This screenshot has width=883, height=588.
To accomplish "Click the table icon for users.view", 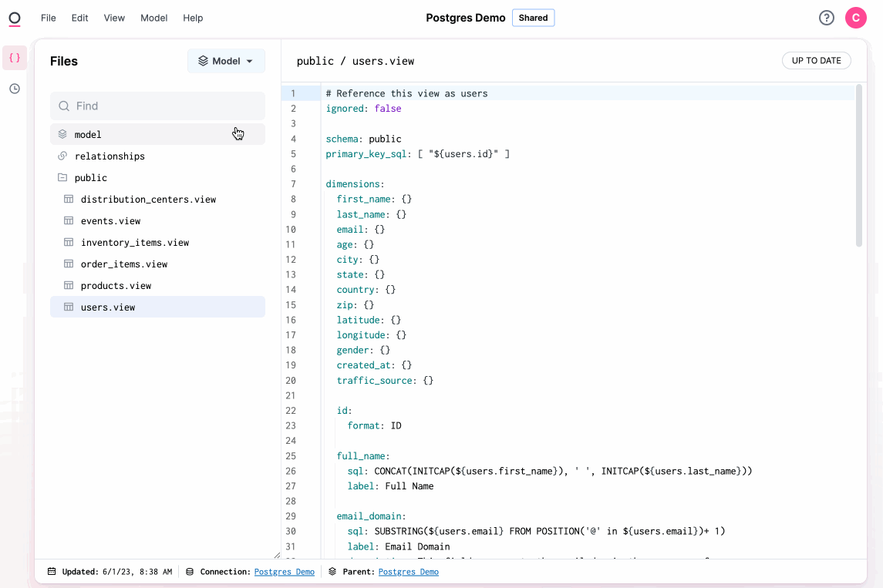I will pos(69,307).
